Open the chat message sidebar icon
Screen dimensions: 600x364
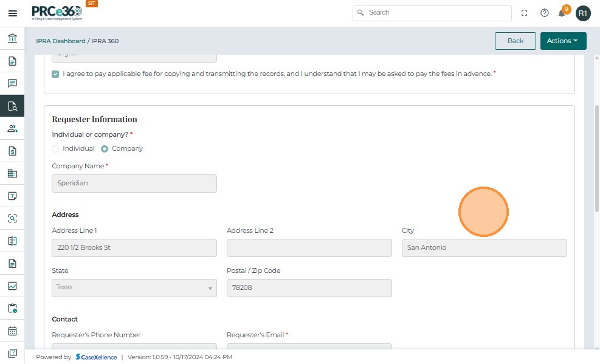click(12, 84)
